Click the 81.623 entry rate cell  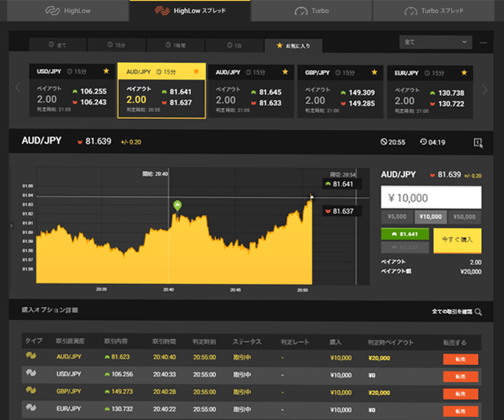pos(117,357)
